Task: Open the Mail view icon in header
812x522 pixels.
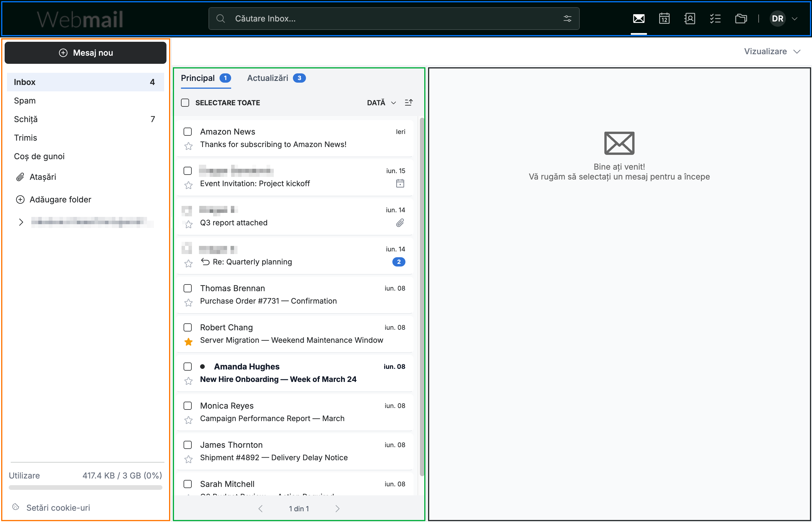Action: [639, 19]
